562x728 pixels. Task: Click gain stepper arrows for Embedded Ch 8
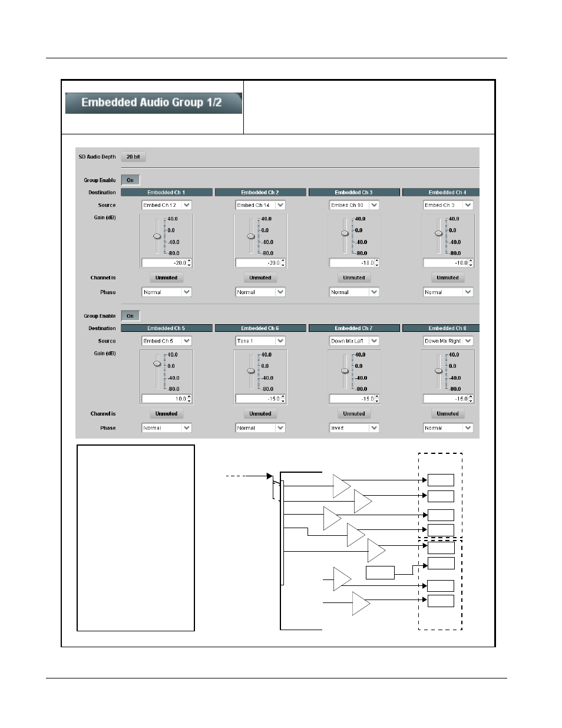click(471, 399)
